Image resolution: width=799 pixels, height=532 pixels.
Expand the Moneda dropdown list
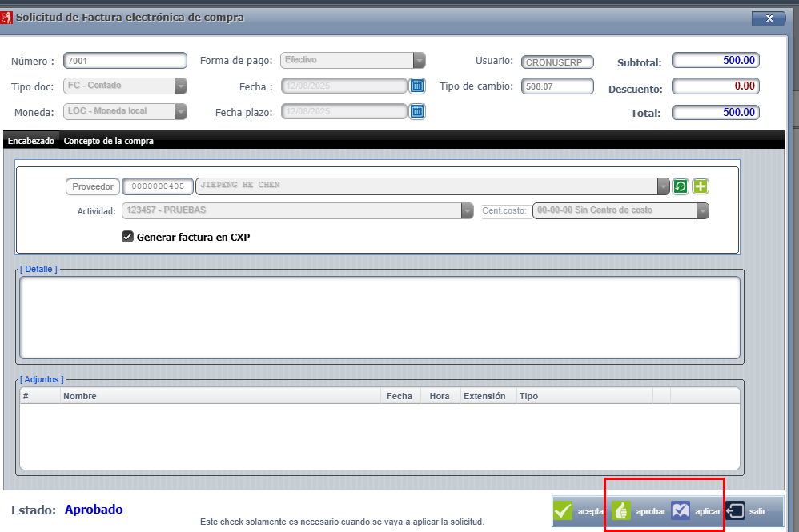[x=180, y=112]
